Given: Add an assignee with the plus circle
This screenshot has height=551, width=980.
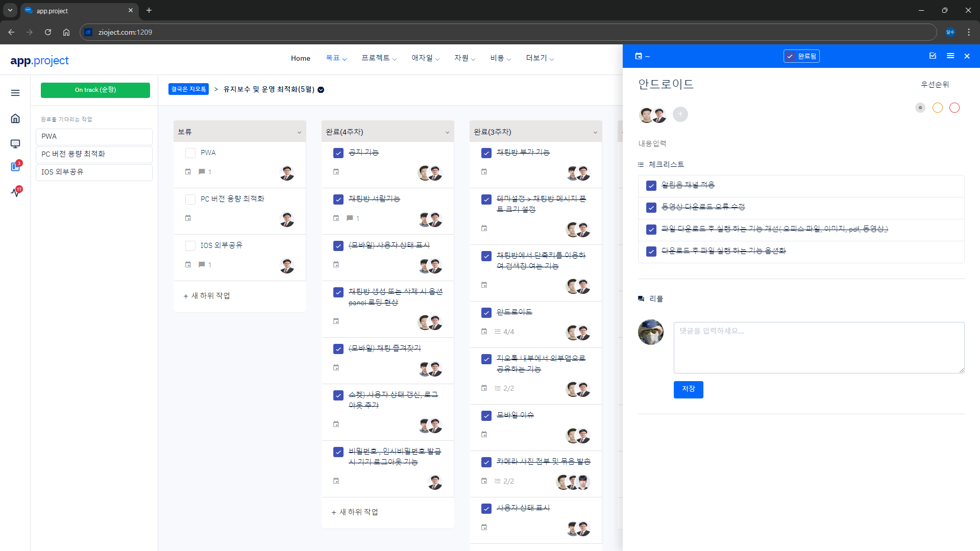Looking at the screenshot, I should click(x=680, y=114).
